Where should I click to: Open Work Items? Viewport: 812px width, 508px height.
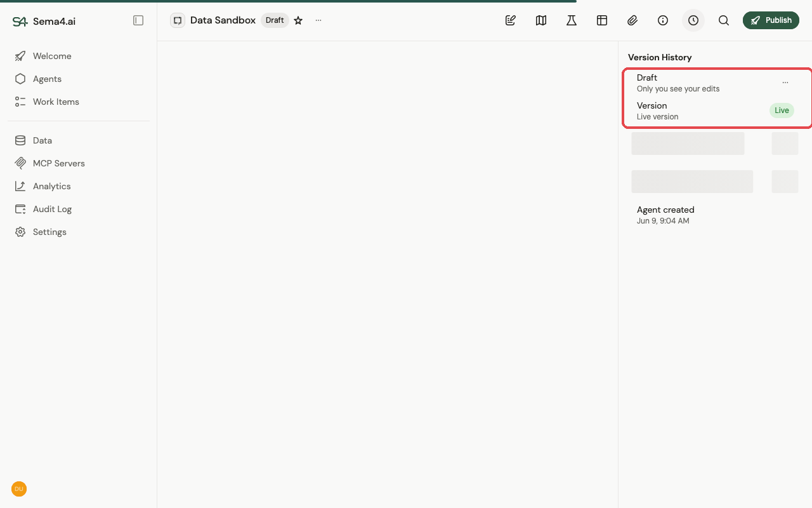79,102
